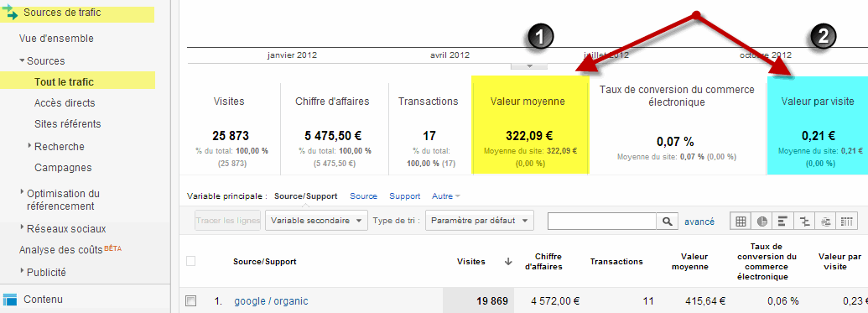
Task: Open Accès directs in the sidebar
Action: (x=65, y=103)
